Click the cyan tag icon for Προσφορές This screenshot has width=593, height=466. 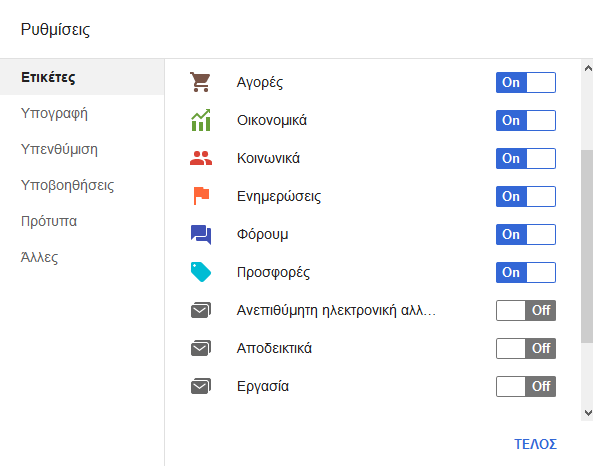(201, 272)
